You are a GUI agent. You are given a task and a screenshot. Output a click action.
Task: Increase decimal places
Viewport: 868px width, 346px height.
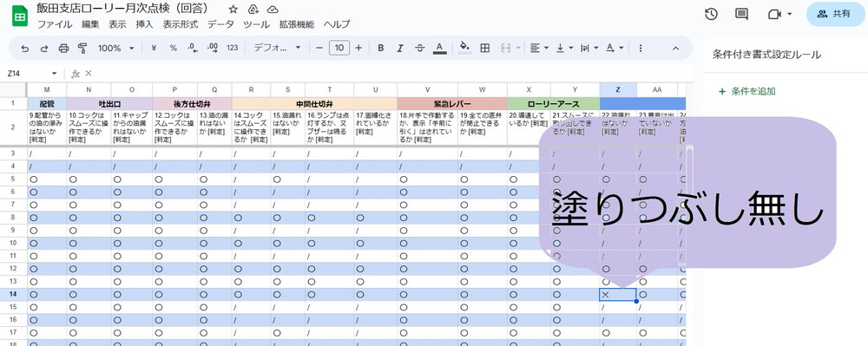213,48
